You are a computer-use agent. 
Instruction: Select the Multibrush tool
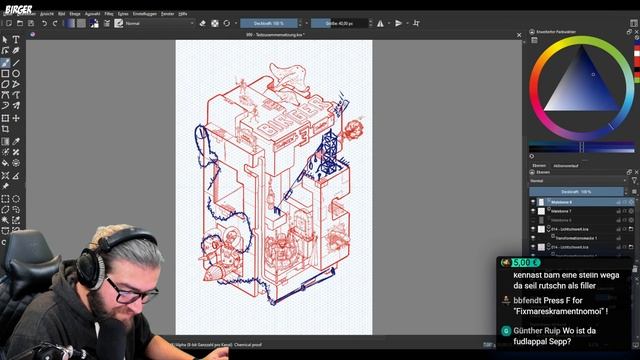coord(16,105)
